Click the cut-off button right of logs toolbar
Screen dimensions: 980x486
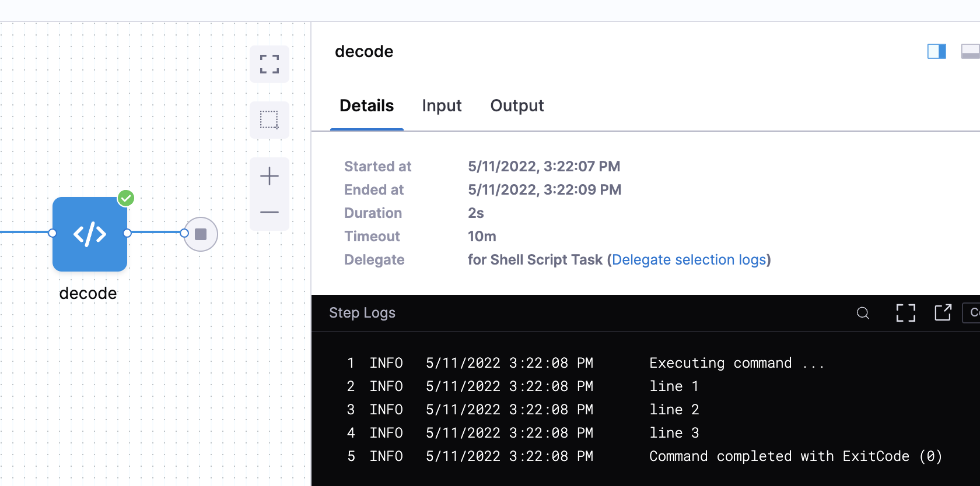pyautogui.click(x=972, y=313)
